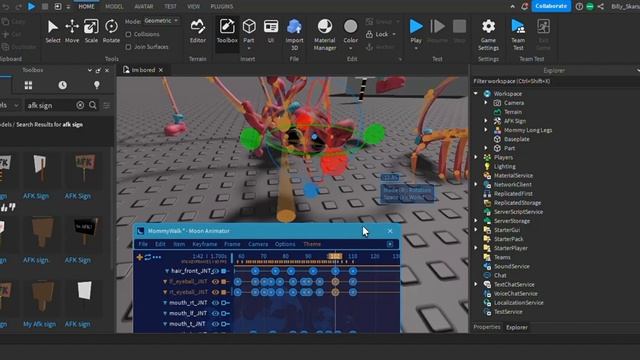Toggle visibility eye for mouth_rt_JNT
Screen dimensions: 640x360
(216, 303)
